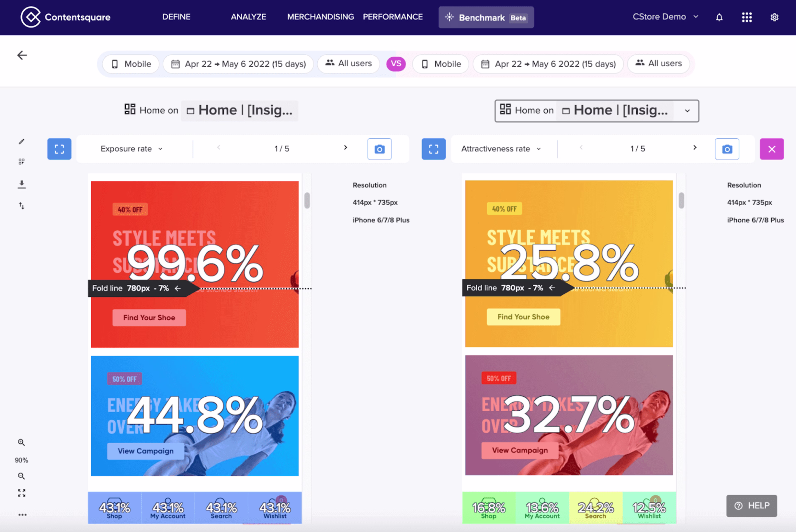Image resolution: width=796 pixels, height=532 pixels.
Task: Expand left zoning panel to fullscreen
Action: point(59,149)
